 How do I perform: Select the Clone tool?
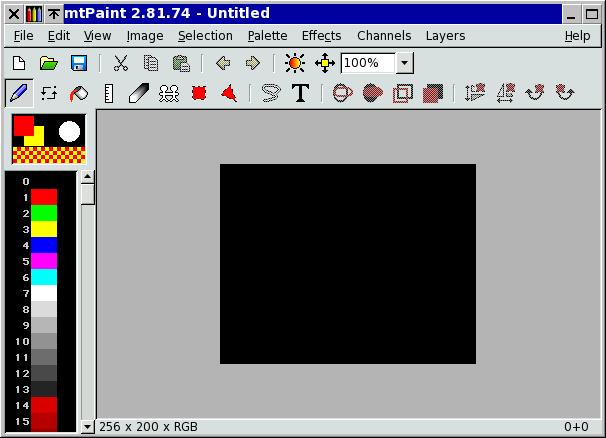coord(169,93)
